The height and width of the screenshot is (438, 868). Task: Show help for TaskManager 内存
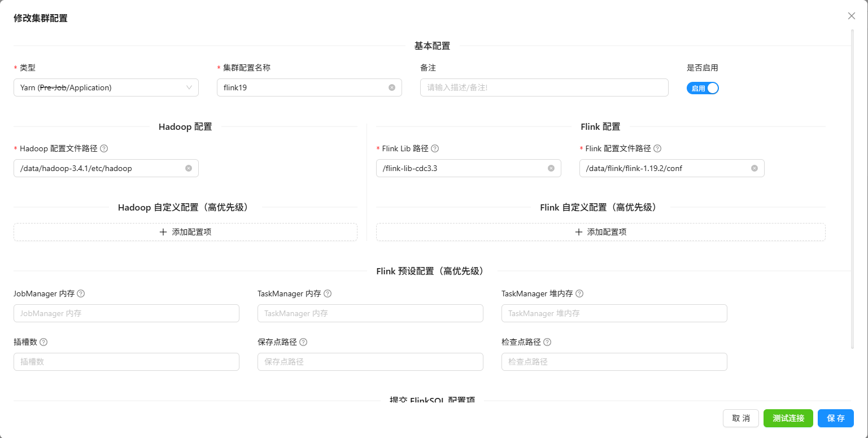tap(328, 294)
